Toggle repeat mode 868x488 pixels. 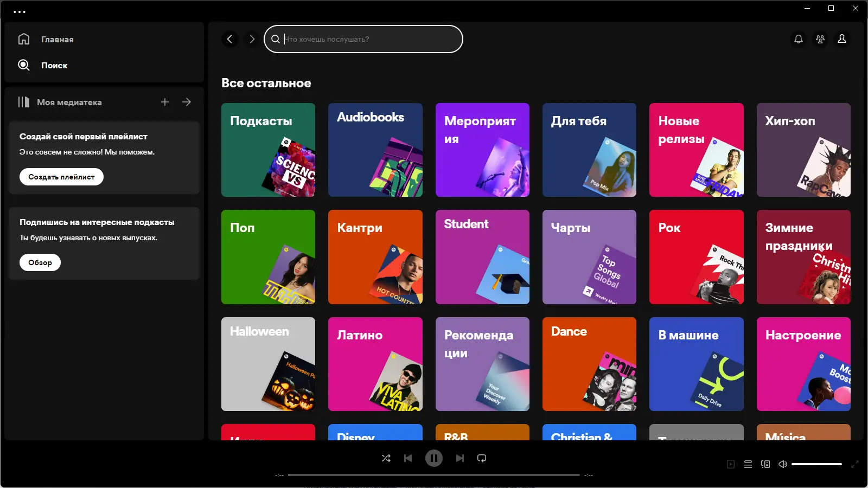(x=482, y=458)
